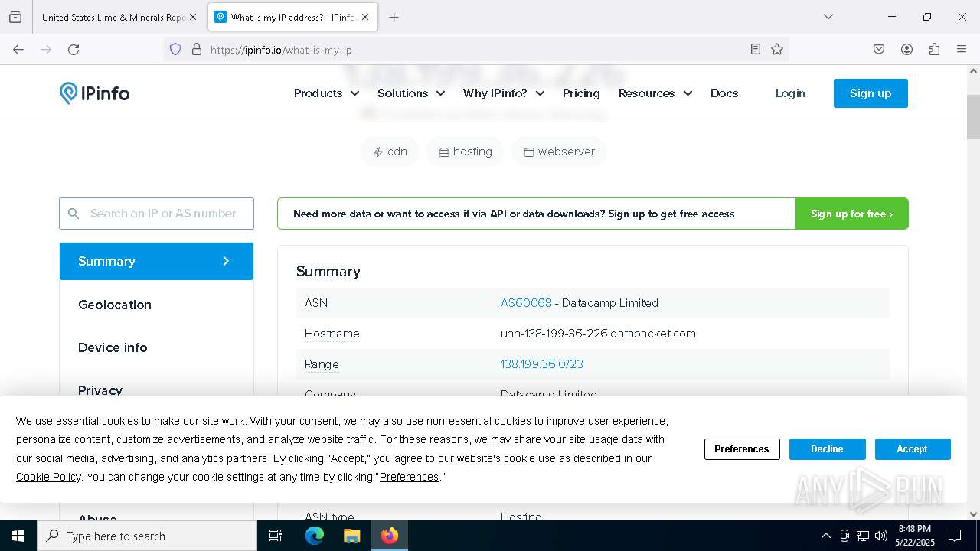Click Firefox icon in taskbar

390,536
